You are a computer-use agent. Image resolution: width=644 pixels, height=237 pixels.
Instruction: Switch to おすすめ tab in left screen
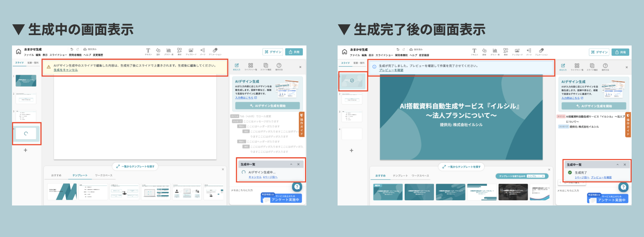(56, 175)
